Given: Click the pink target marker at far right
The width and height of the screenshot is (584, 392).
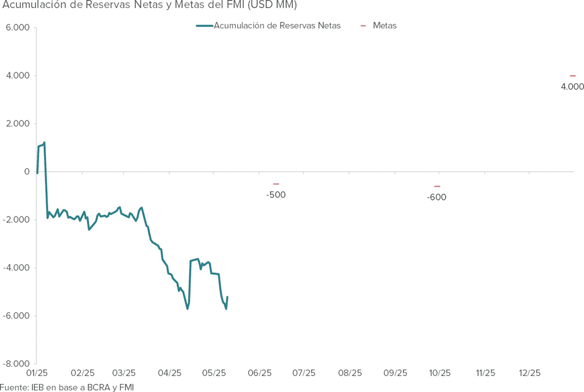Looking at the screenshot, I should (x=573, y=76).
